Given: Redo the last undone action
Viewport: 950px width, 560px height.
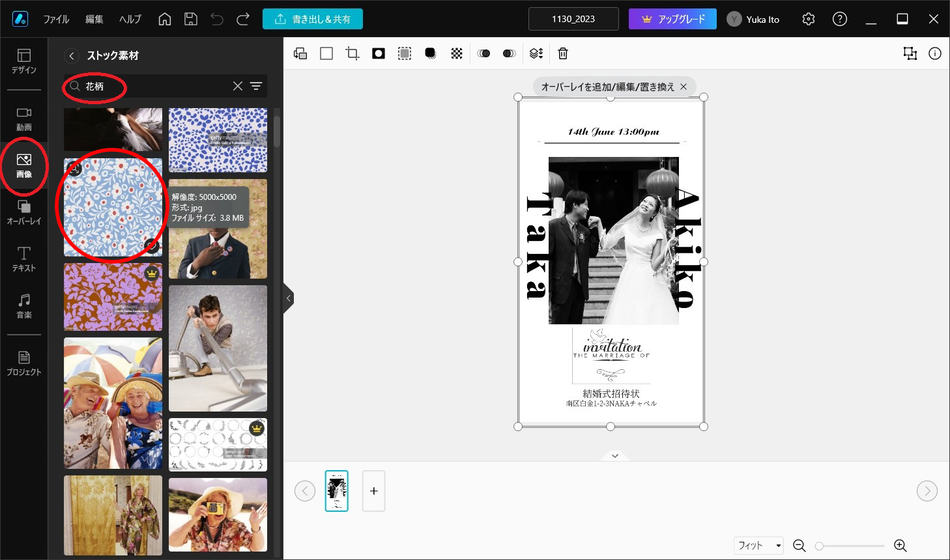Looking at the screenshot, I should 243,19.
